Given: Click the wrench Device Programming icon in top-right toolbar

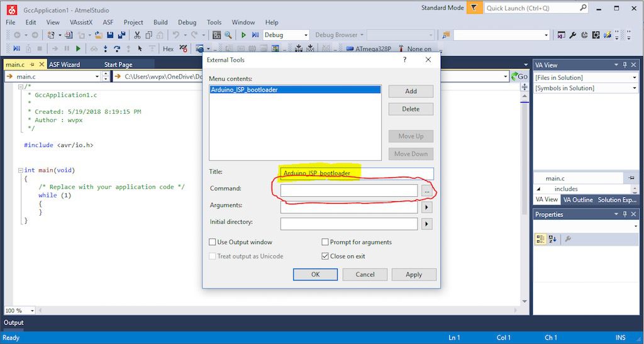Looking at the screenshot, I should [573, 35].
